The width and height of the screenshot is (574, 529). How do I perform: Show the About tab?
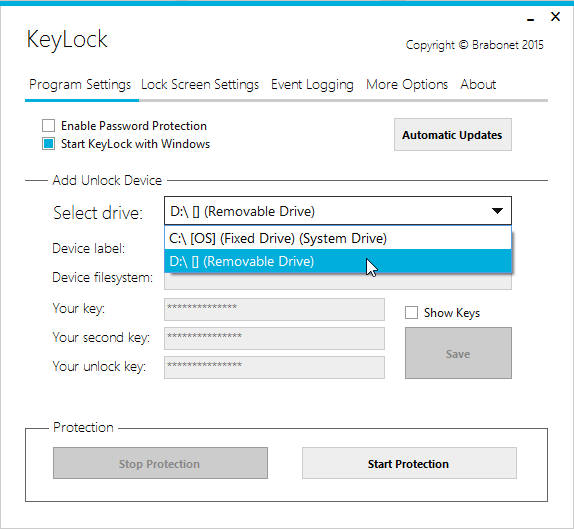point(478,85)
